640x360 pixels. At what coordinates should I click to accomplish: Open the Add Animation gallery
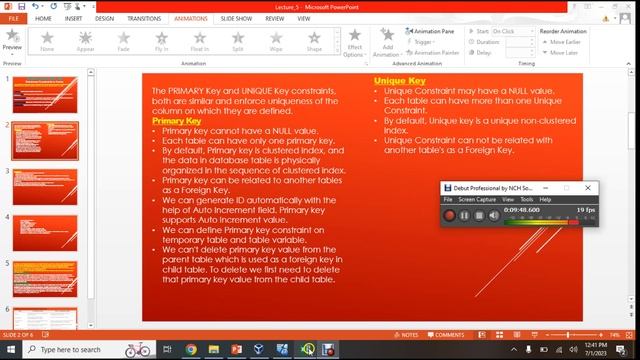tap(387, 43)
